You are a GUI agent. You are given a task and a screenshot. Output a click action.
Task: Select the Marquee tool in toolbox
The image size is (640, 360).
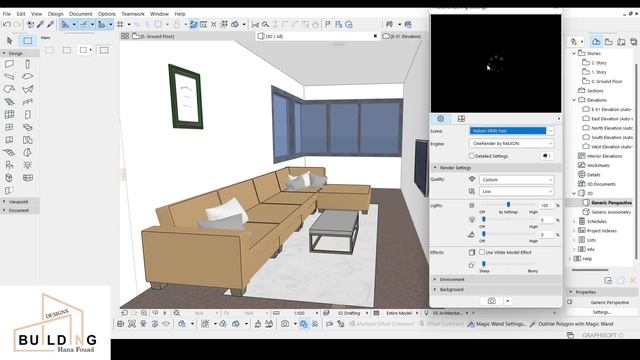click(x=28, y=40)
